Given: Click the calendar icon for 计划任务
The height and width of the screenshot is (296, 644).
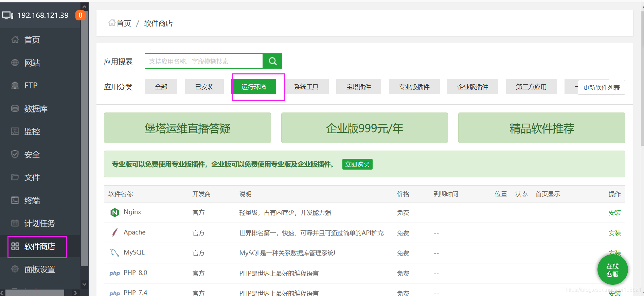Looking at the screenshot, I should pyautogui.click(x=15, y=223).
